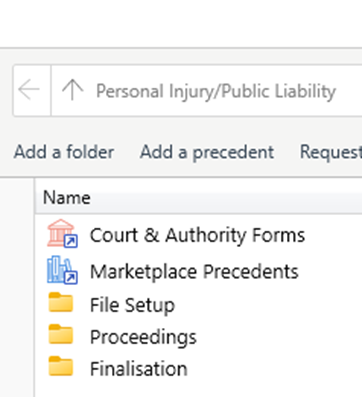Add a folder to this location
The height and width of the screenshot is (397, 362).
tap(64, 152)
